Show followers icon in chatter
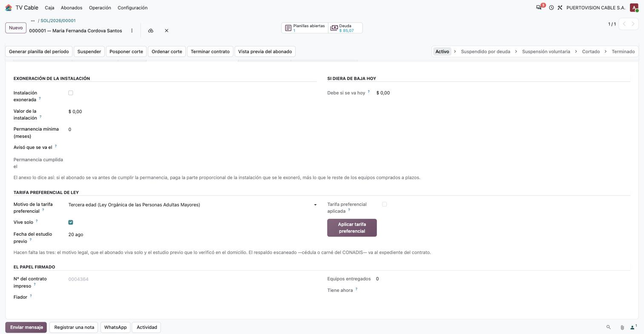644x334 pixels. [x=633, y=327]
